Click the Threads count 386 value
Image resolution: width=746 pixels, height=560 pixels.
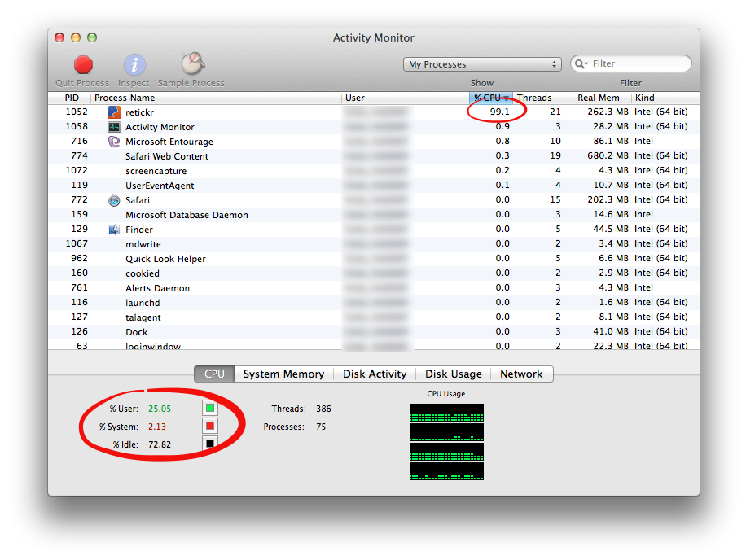pos(323,409)
